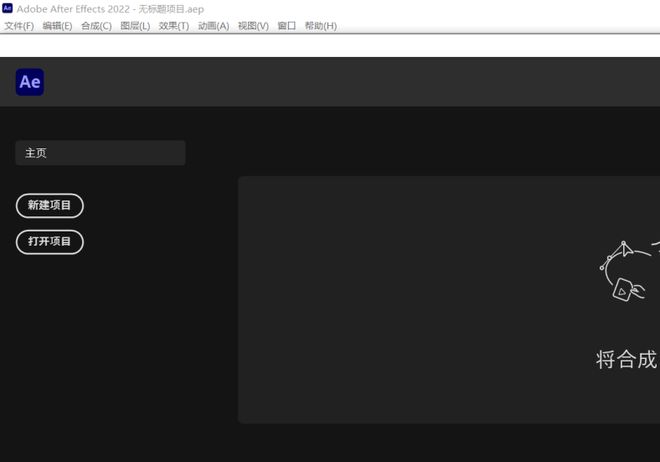Open the 帮助(H) menu

point(321,26)
